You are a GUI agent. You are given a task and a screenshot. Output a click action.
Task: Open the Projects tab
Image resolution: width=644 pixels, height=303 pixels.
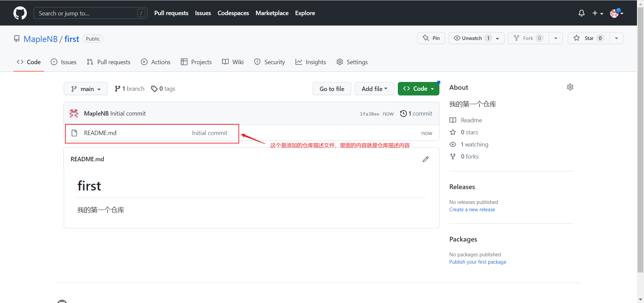tap(196, 62)
